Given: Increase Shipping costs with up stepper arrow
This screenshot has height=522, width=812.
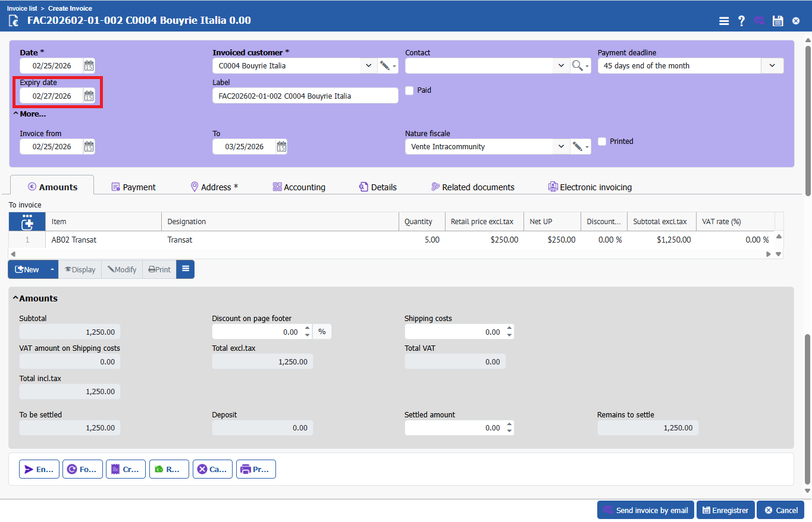Looking at the screenshot, I should 509,328.
